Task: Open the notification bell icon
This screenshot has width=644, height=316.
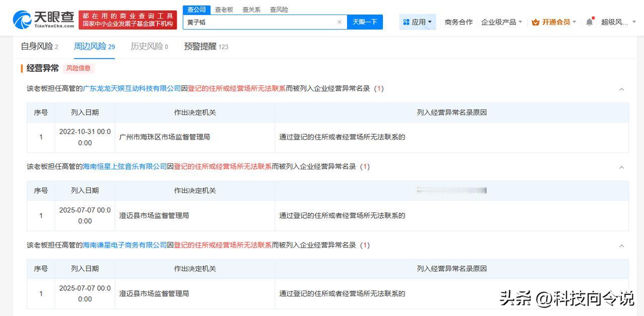Action: [590, 22]
